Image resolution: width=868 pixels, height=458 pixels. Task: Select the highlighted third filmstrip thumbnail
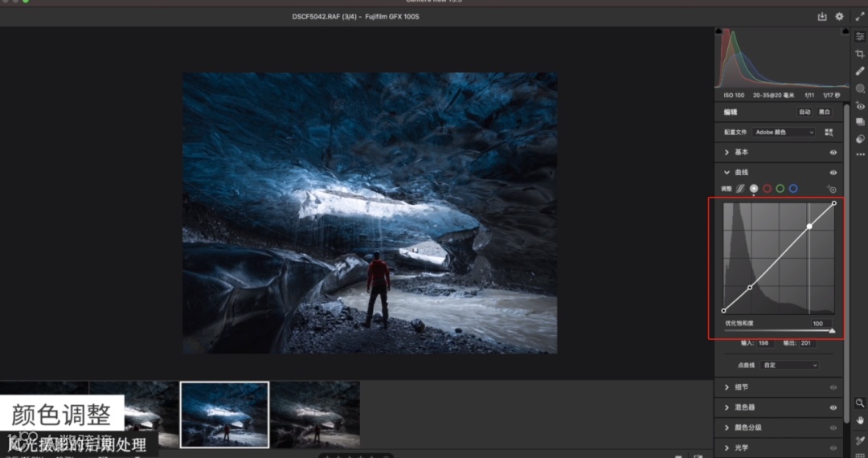pos(225,415)
